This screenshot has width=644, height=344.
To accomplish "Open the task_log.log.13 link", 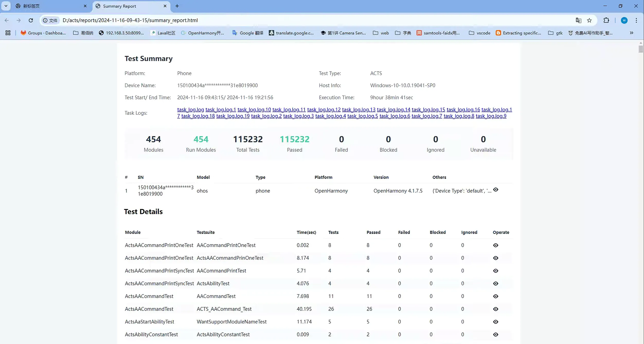I will click(359, 110).
